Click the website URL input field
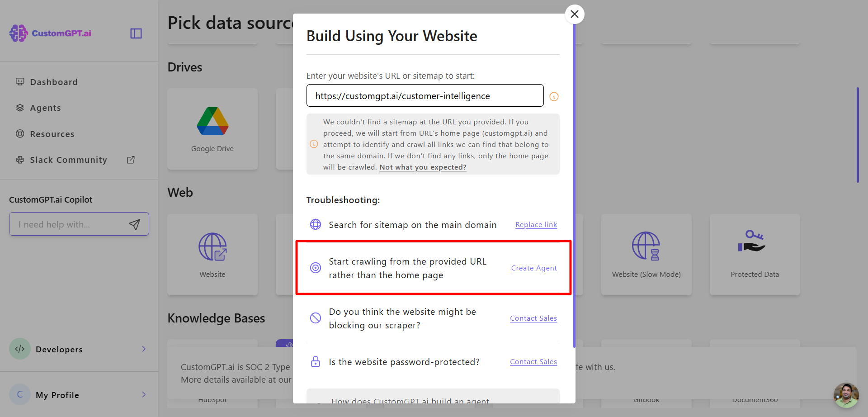 tap(425, 95)
